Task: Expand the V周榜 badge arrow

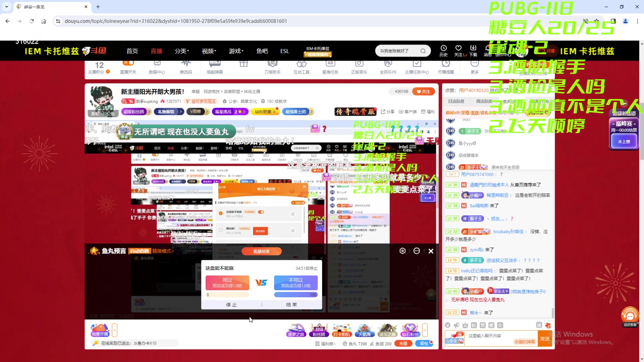Action: click(207, 112)
